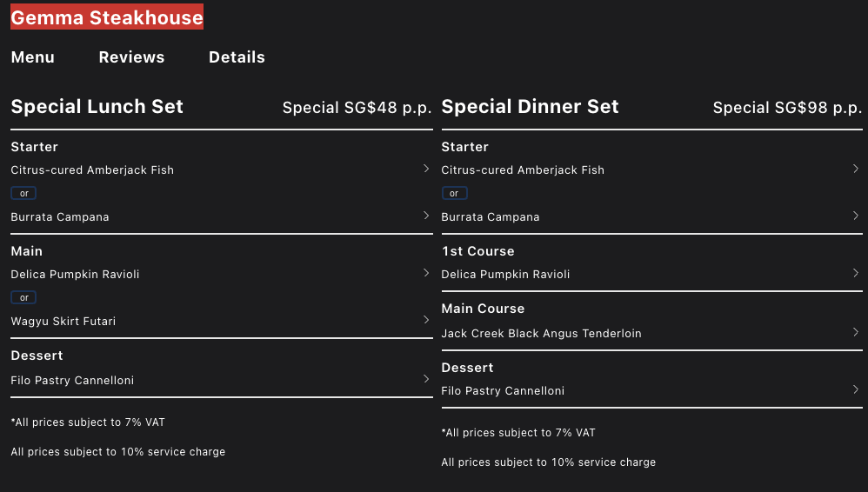Select Wagyu Skirt Futari dish
This screenshot has width=868, height=492.
click(63, 322)
